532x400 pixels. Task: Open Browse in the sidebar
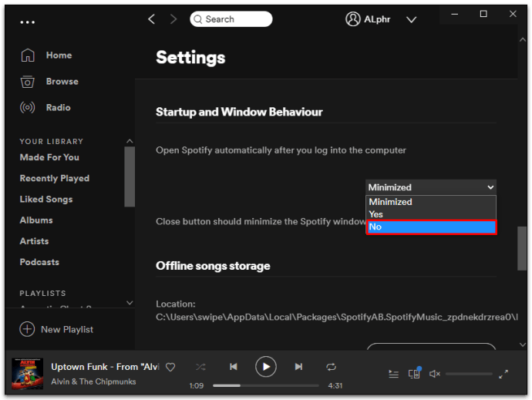click(x=62, y=82)
